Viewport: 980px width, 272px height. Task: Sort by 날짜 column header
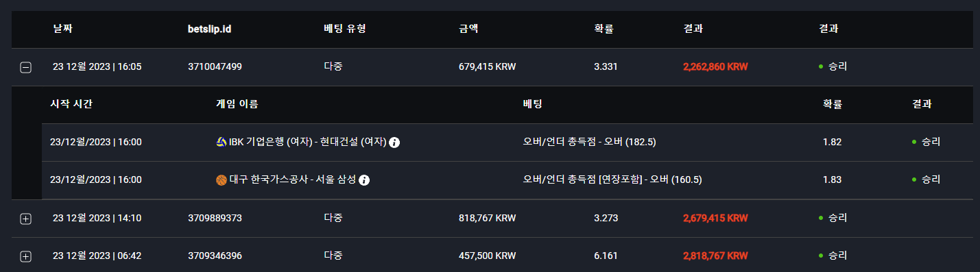(62, 29)
